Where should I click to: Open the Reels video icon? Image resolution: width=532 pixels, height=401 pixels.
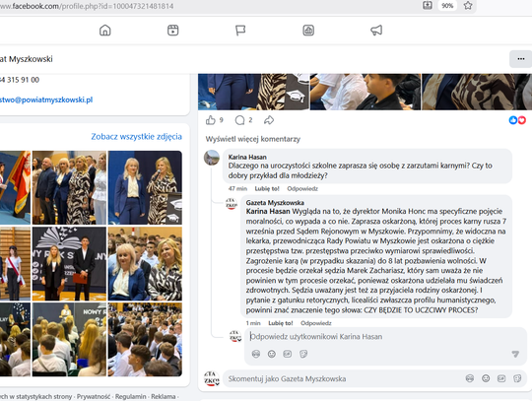(x=173, y=31)
